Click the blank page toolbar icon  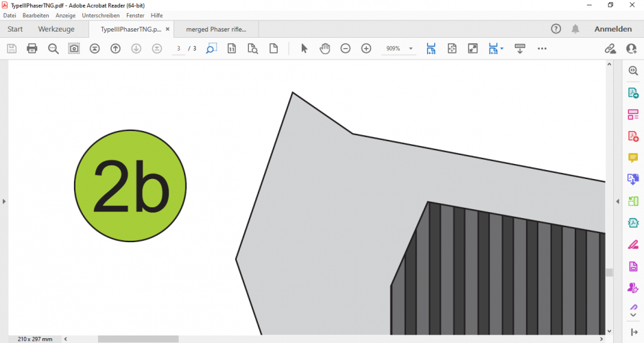tap(274, 49)
